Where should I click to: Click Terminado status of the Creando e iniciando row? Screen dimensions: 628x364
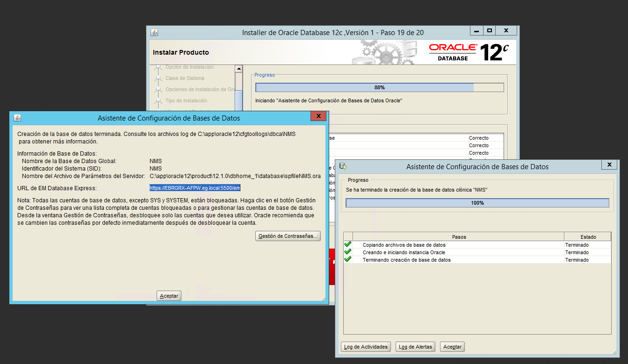(x=577, y=252)
